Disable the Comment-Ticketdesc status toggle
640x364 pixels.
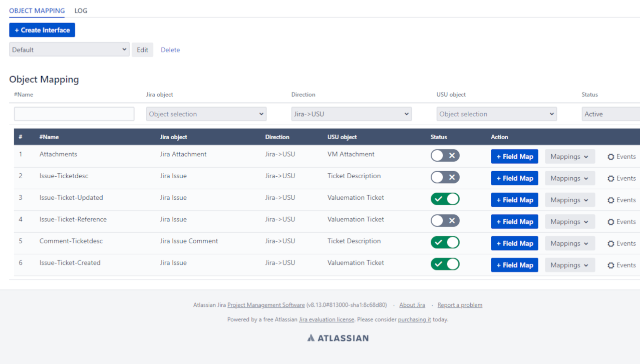click(x=445, y=242)
